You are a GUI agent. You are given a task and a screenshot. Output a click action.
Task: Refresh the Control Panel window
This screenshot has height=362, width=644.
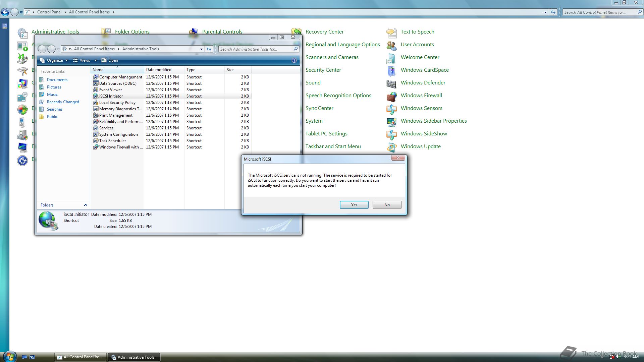click(x=553, y=12)
